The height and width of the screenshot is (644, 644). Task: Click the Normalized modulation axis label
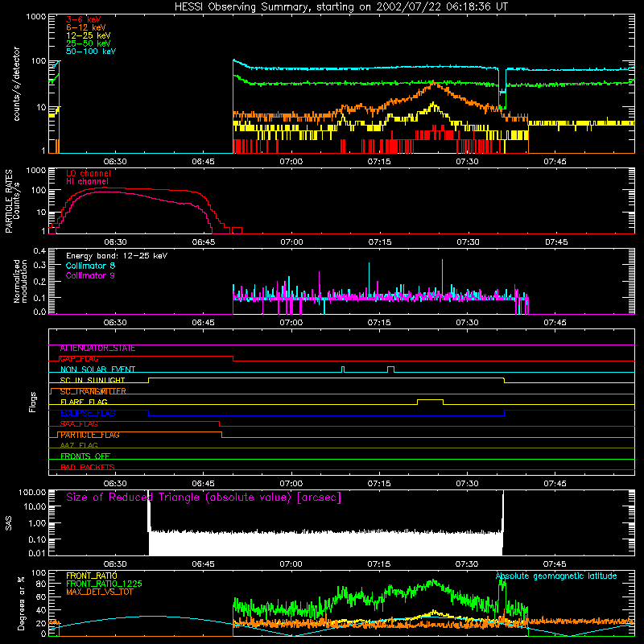click(20, 281)
